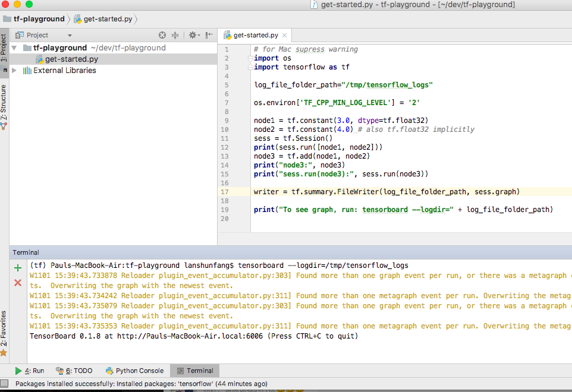Expand the External Libraries node

click(14, 70)
